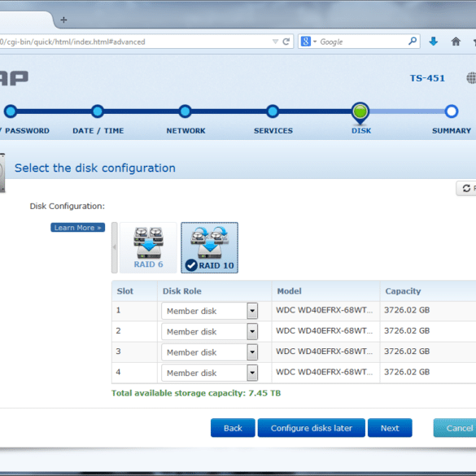This screenshot has height=476, width=476.
Task: Click the Capacity column header
Action: pos(428,290)
